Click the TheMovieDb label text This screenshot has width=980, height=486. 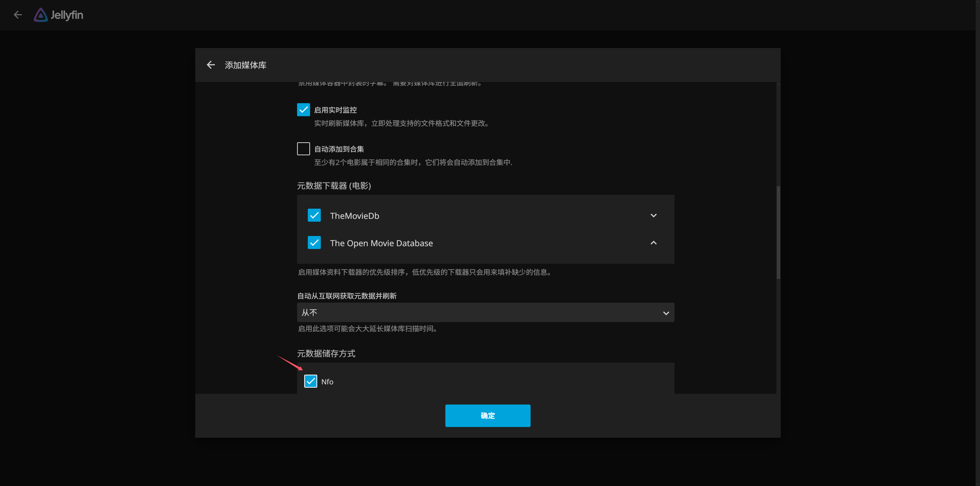pyautogui.click(x=354, y=216)
